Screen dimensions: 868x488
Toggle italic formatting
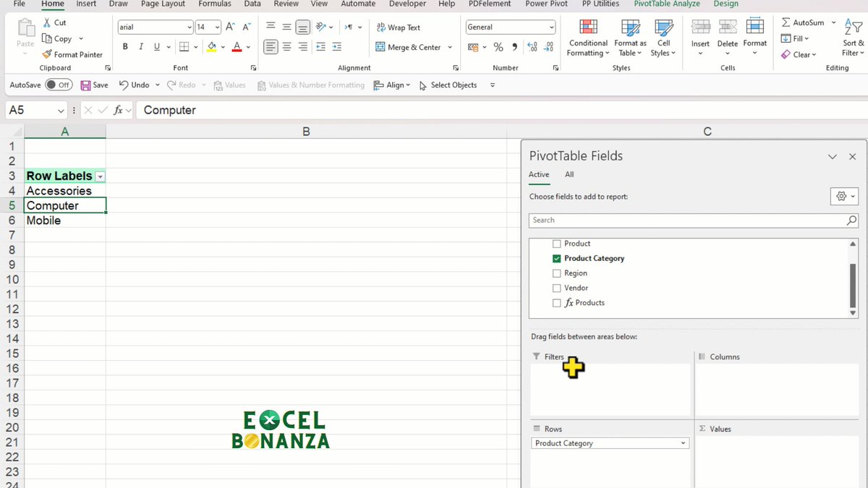141,47
